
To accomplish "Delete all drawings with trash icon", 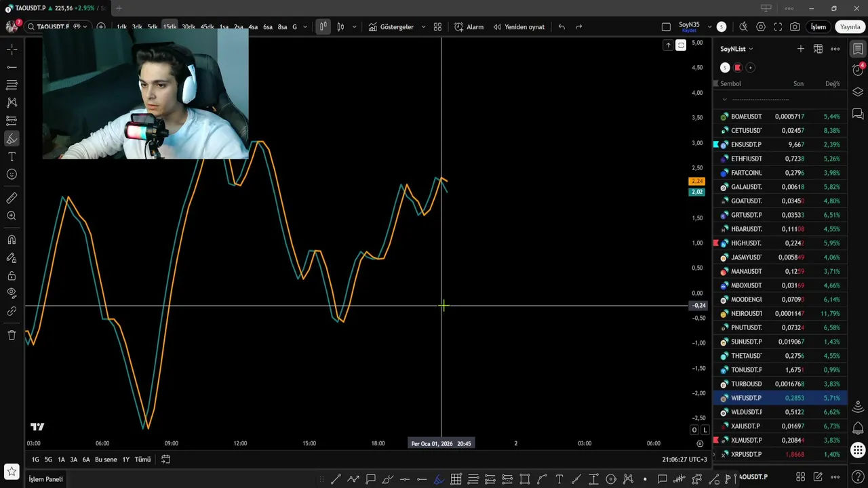I will (x=12, y=335).
